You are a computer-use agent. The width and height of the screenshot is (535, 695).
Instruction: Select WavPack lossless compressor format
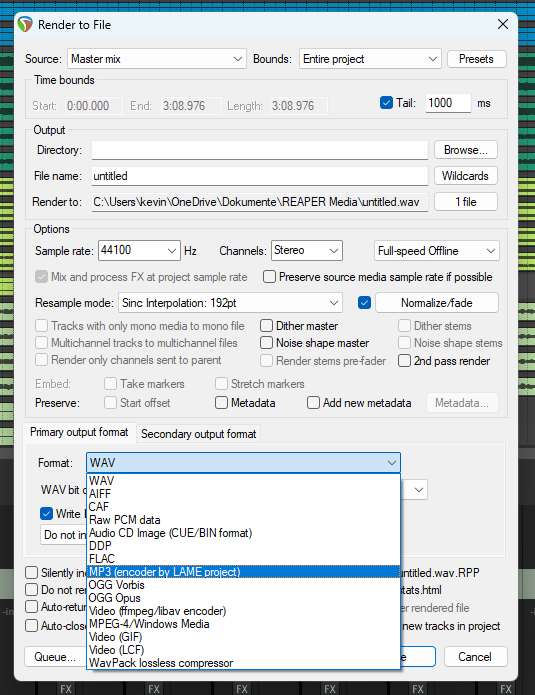point(243,663)
